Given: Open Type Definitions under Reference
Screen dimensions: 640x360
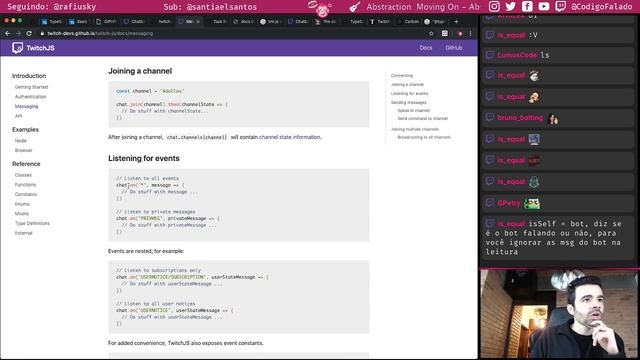Looking at the screenshot, I should [32, 223].
